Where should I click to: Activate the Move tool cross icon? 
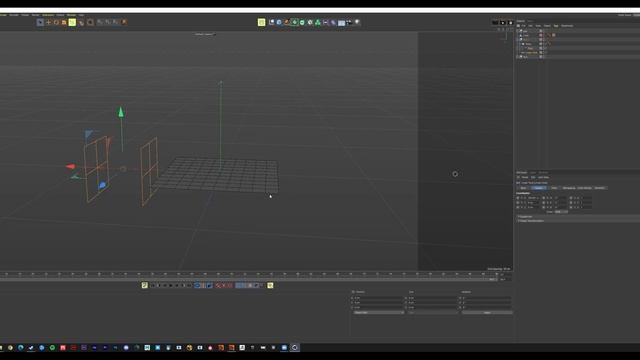pos(48,22)
